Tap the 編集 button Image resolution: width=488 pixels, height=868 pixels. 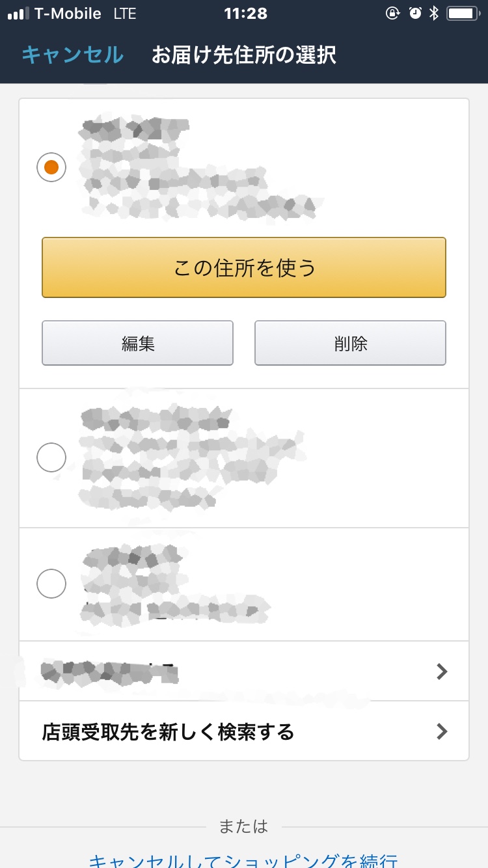tap(138, 343)
